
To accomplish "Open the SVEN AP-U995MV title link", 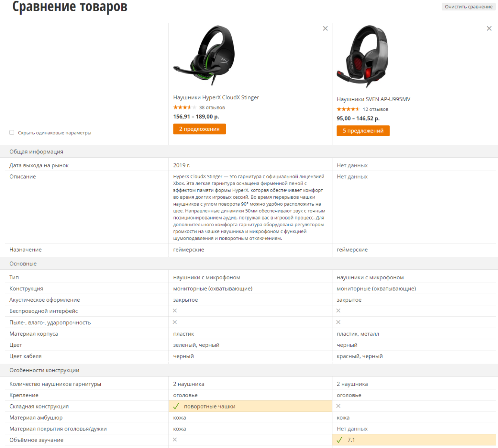I will (x=373, y=99).
